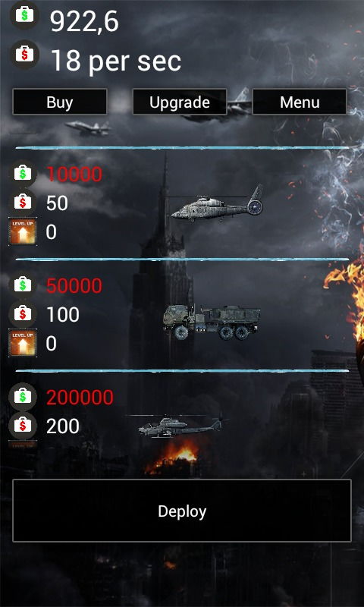Tap the Level Up icon in helicopter row

[x=23, y=231]
